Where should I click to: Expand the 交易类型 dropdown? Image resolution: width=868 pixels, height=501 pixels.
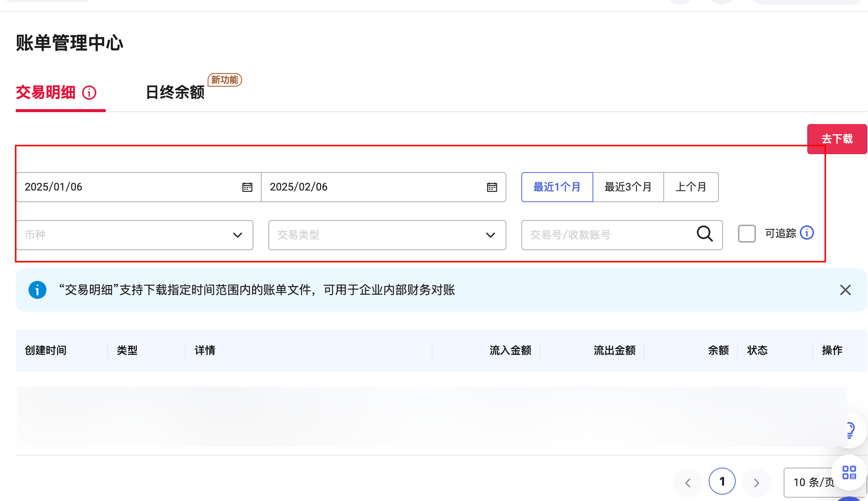click(387, 235)
